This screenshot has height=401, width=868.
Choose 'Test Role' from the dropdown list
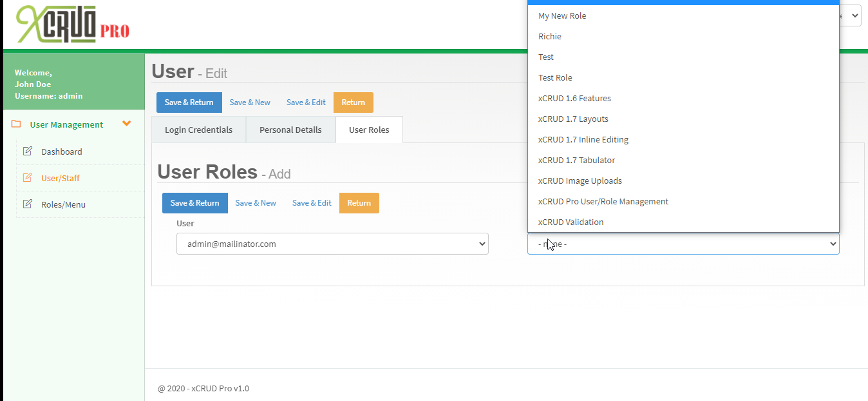683,77
